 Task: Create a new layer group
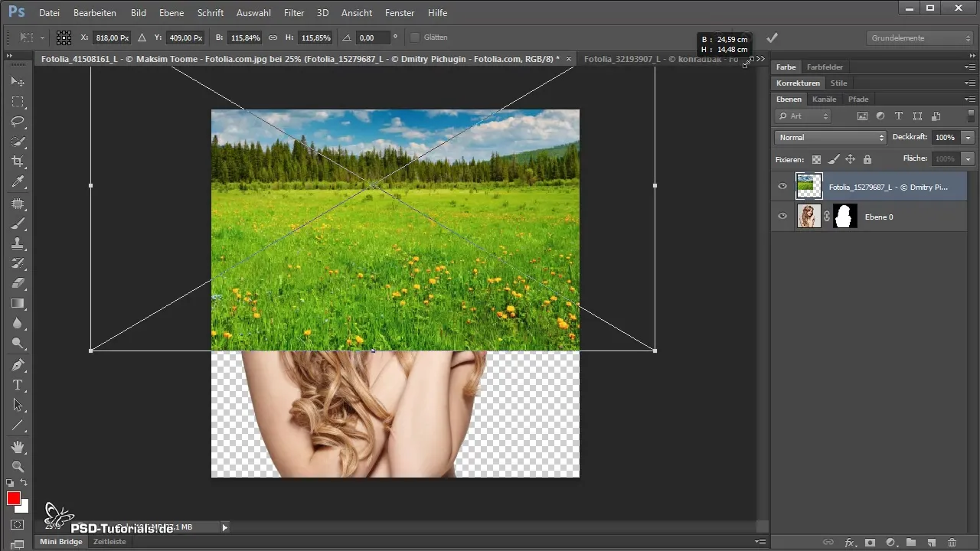click(x=911, y=542)
